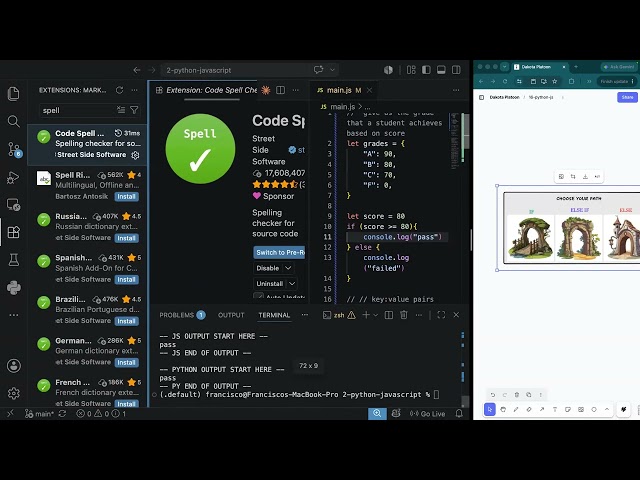Open the Testing beaker view
Viewport: 640px width, 480px height.
tap(13, 260)
